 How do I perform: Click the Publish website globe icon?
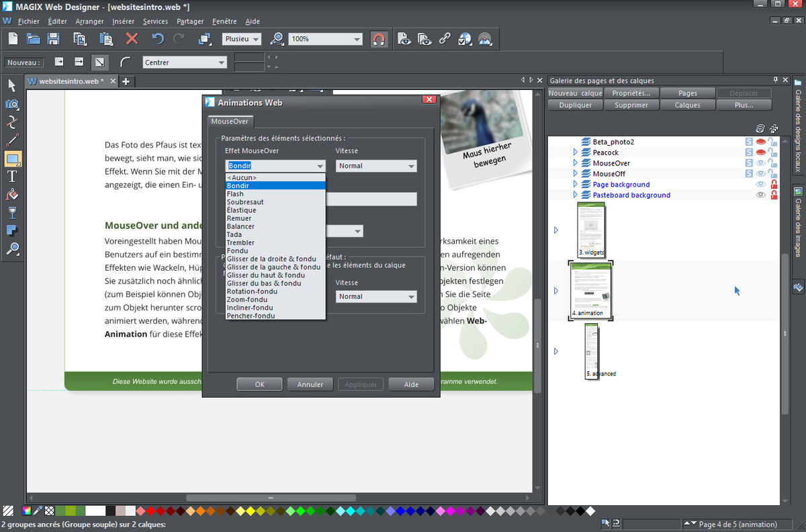tap(485, 39)
